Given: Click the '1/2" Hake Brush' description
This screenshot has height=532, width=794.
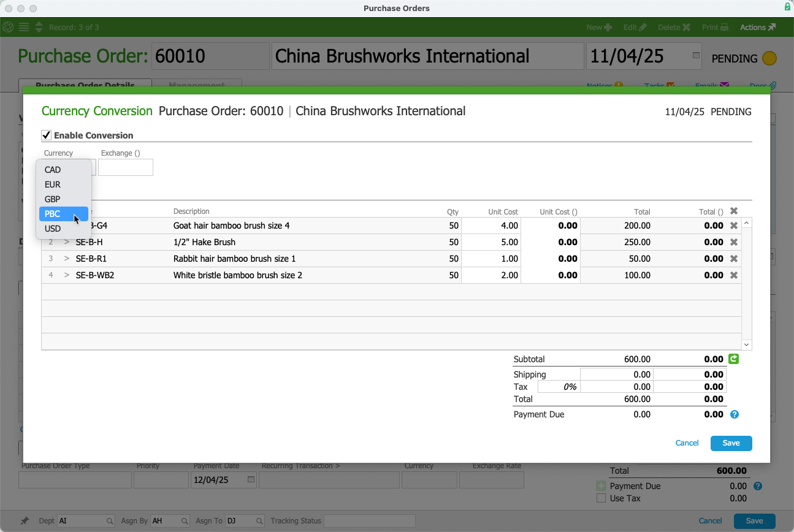Looking at the screenshot, I should point(204,242).
